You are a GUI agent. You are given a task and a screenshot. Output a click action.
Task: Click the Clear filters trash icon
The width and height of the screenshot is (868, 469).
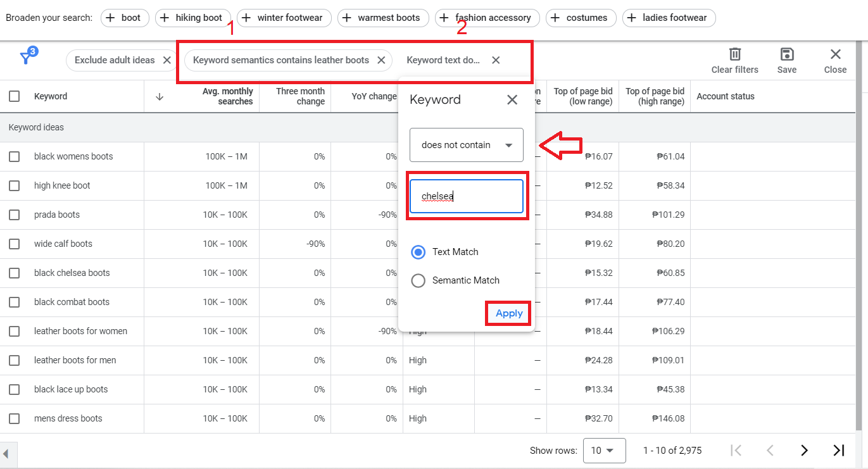pos(735,54)
